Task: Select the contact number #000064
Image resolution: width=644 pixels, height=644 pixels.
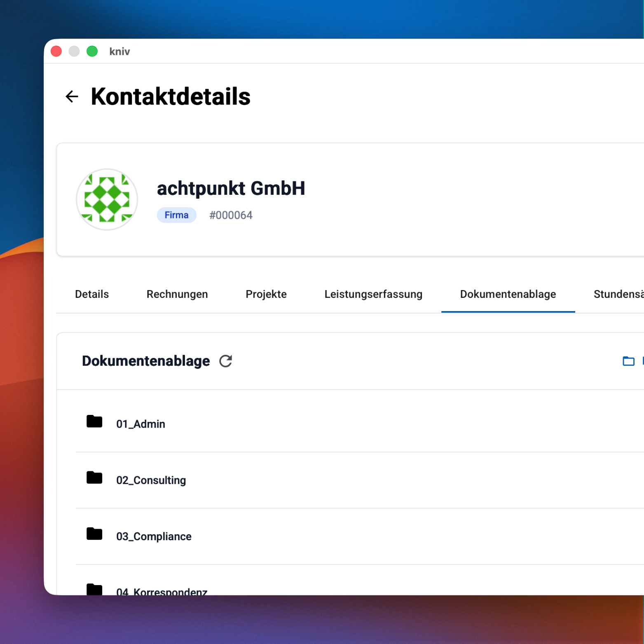Action: click(231, 215)
